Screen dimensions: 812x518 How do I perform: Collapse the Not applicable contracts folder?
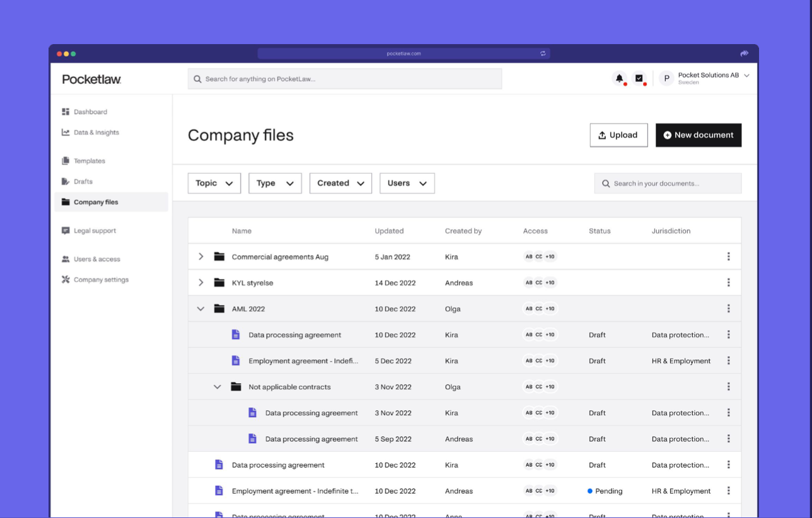tap(217, 387)
